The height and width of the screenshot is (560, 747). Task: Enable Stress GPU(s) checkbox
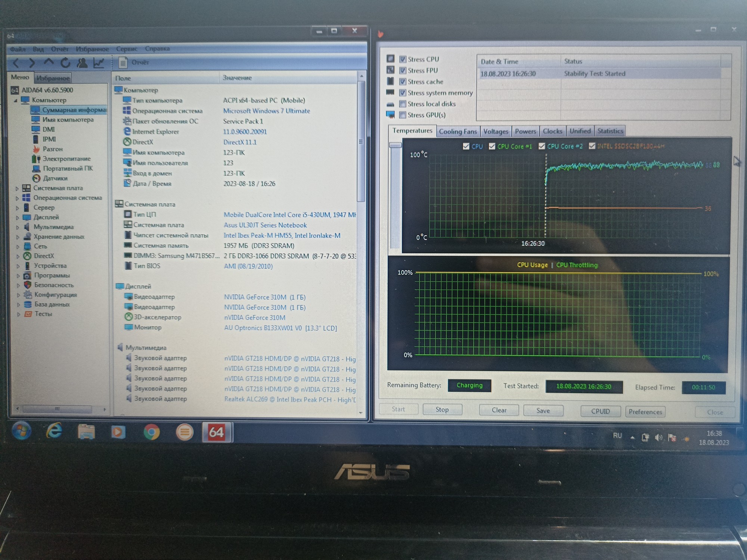click(403, 115)
